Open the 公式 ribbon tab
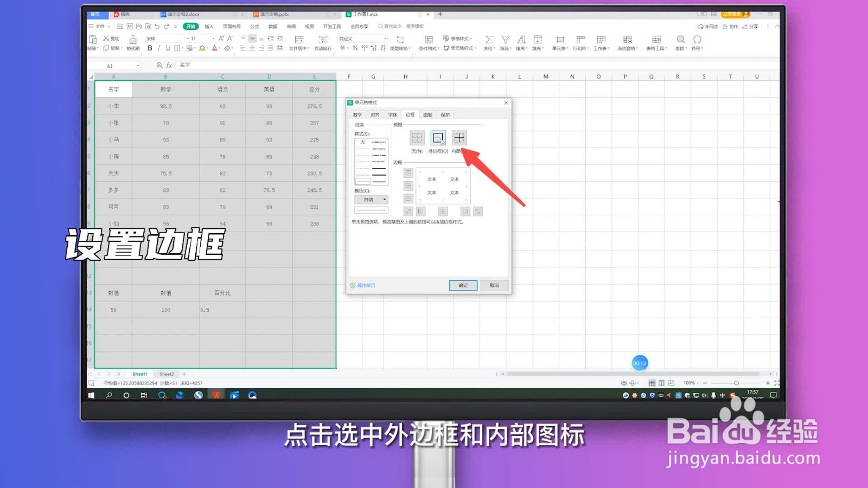Screen dimensions: 868x488 254,27
